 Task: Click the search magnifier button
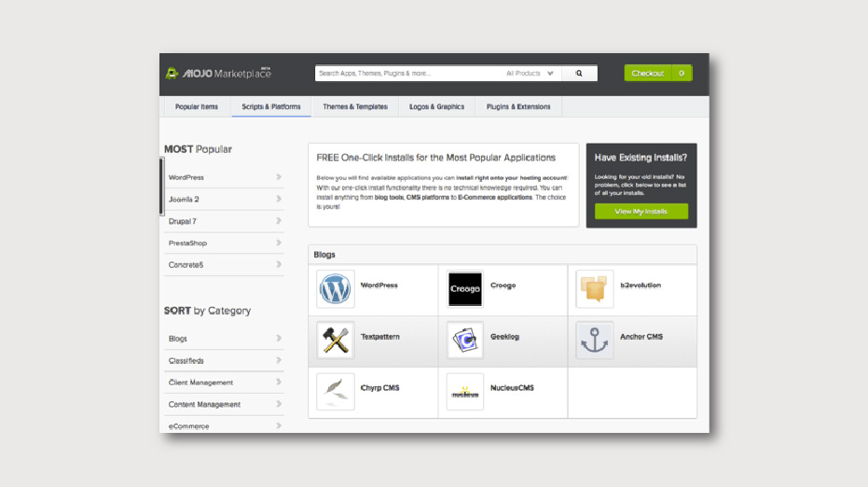coord(579,73)
